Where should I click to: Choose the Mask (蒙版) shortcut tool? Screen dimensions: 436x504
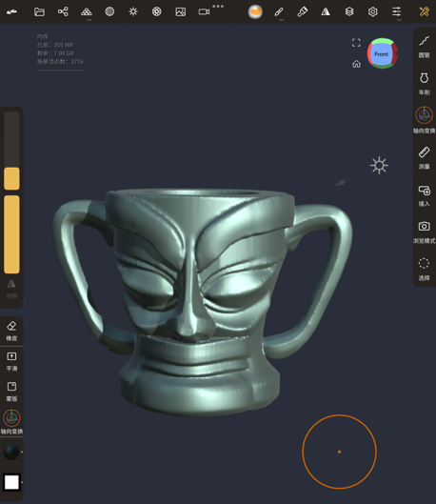pyautogui.click(x=11, y=392)
